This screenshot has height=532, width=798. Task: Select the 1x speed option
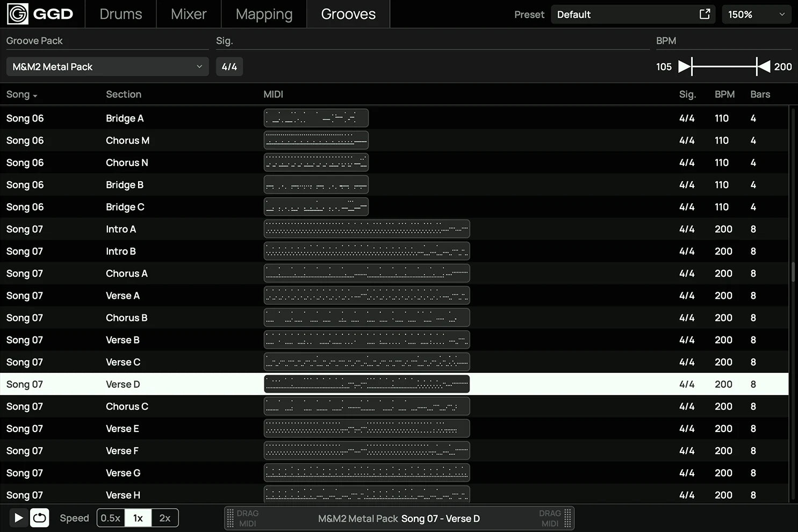[x=138, y=518]
